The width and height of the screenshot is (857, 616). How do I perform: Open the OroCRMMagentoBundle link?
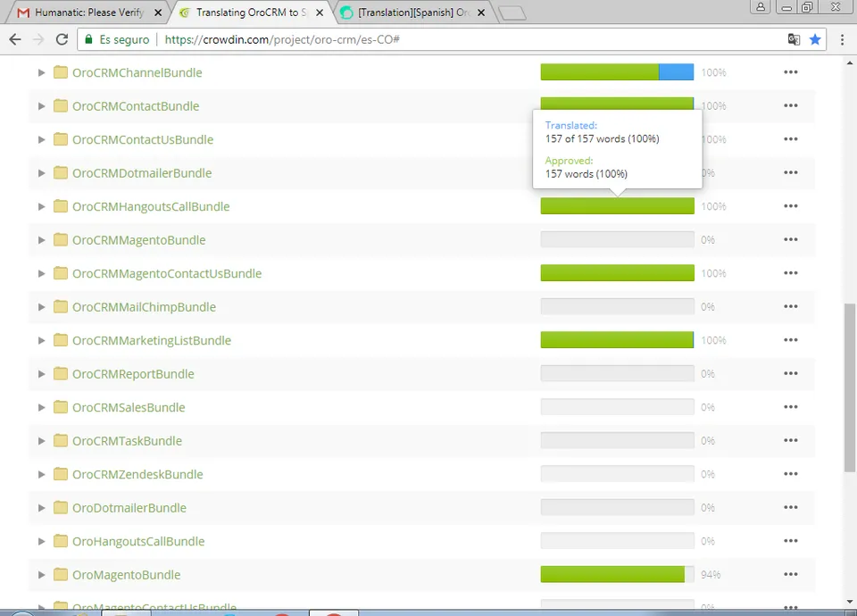(139, 240)
